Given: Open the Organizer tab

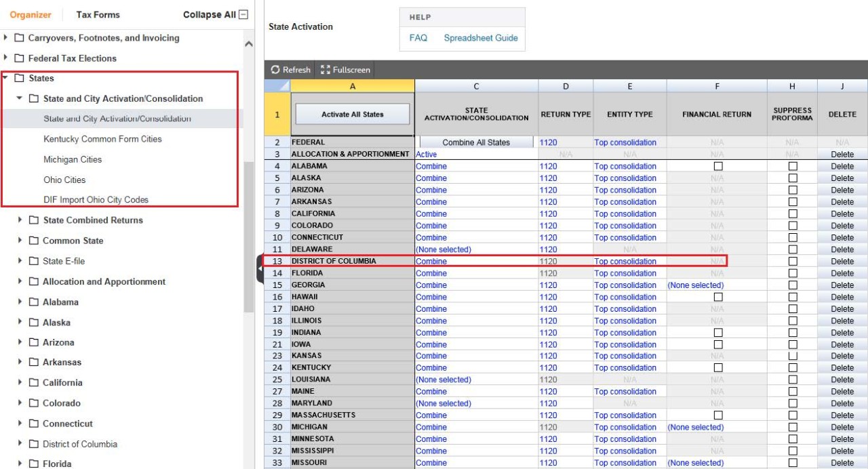Looking at the screenshot, I should [x=31, y=15].
